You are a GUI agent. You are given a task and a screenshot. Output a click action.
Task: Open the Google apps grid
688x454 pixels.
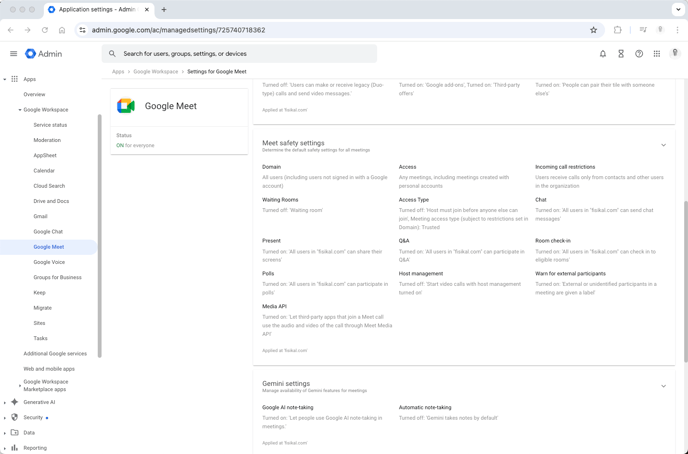point(657,54)
